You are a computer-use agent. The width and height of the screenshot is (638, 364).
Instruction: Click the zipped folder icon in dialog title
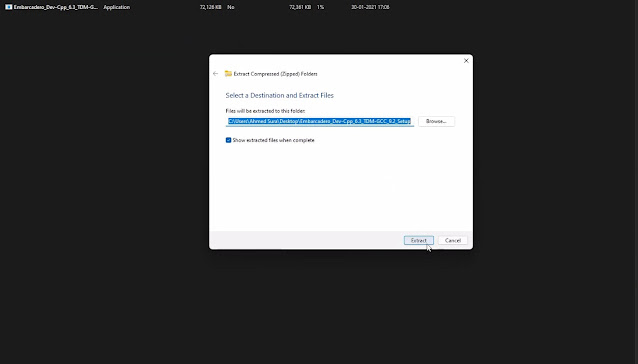(228, 74)
